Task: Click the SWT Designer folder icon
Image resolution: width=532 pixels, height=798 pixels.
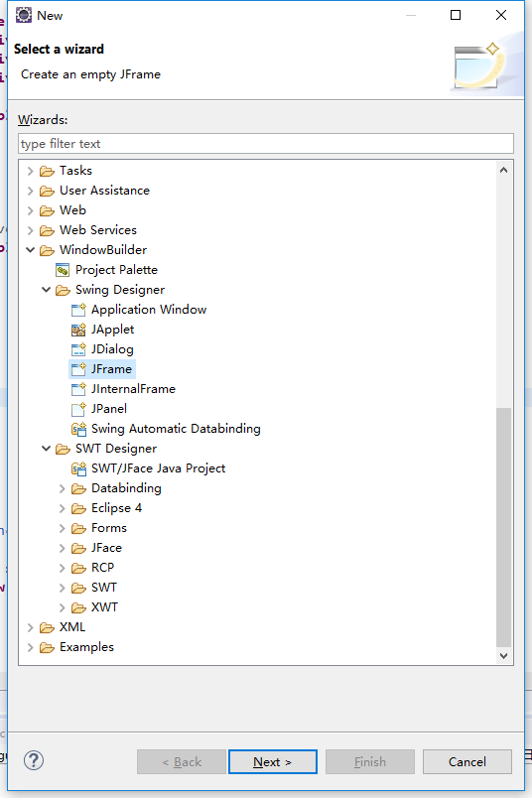Action: click(x=63, y=449)
